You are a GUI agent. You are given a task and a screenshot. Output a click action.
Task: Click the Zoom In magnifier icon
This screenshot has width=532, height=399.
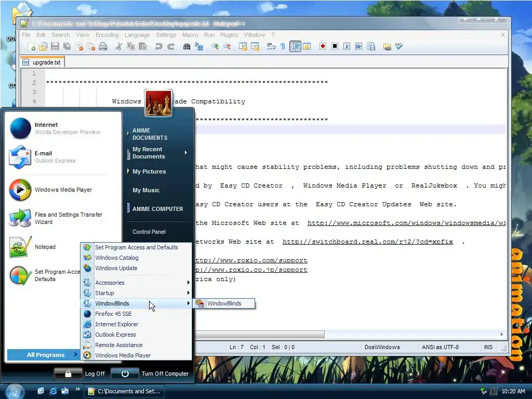click(x=215, y=46)
